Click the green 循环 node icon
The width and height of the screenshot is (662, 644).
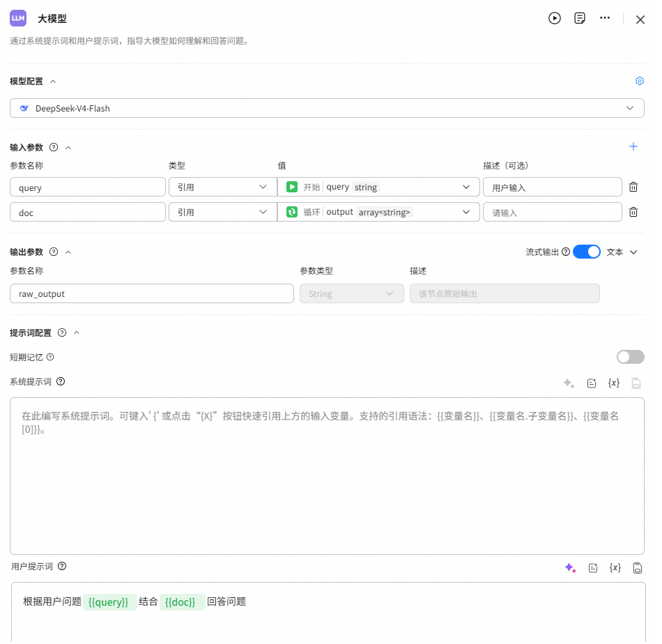click(x=292, y=212)
